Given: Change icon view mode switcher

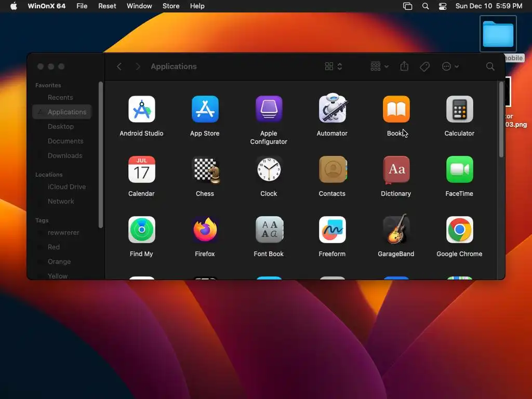Looking at the screenshot, I should (x=334, y=66).
